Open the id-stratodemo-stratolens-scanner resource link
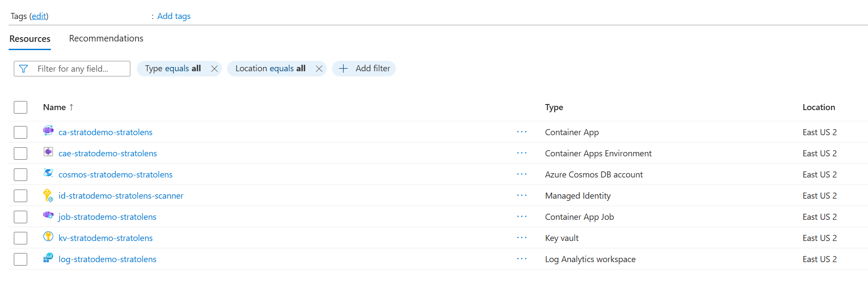The image size is (868, 285). [x=121, y=196]
